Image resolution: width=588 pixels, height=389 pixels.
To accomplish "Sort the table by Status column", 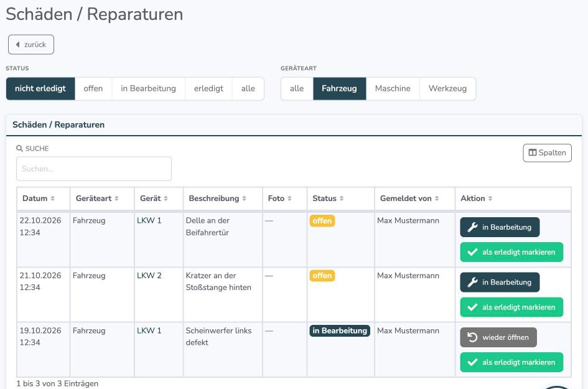I will (340, 199).
